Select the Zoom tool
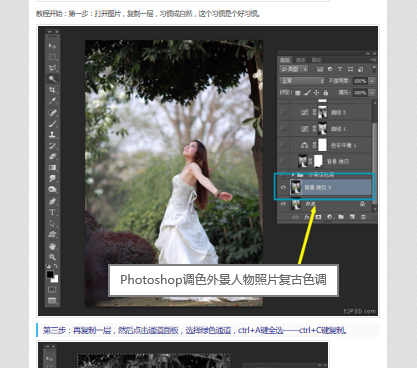The image size is (417, 368). 52,257
